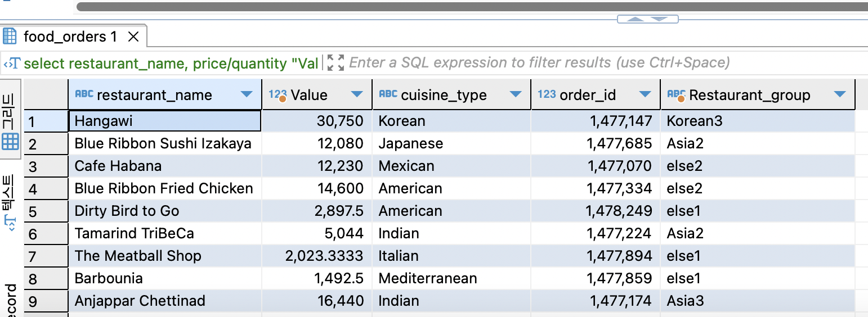Viewport: 868px width, 317px height.
Task: Click the cuisine_type column header
Action: pos(451,94)
